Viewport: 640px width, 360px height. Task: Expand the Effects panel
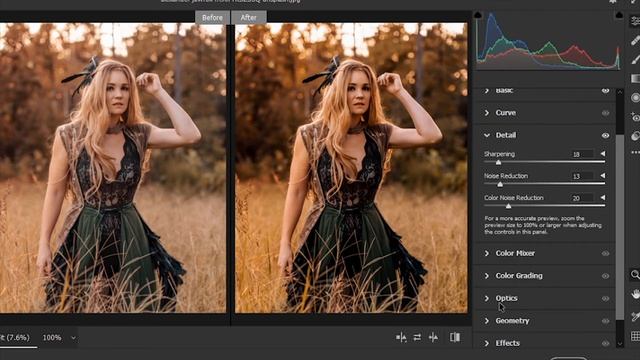coord(487,343)
